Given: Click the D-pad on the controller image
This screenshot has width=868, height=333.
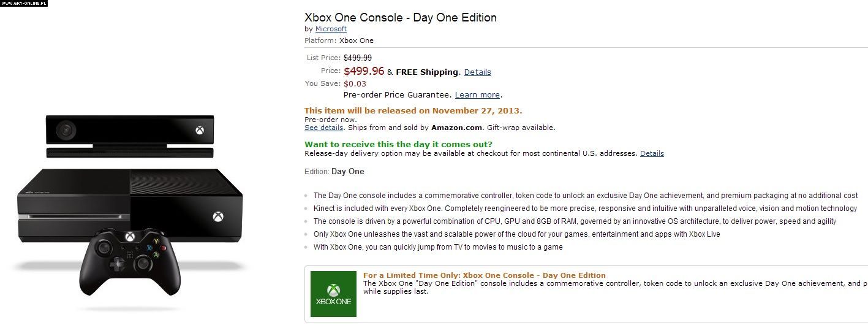Looking at the screenshot, I should point(116,264).
